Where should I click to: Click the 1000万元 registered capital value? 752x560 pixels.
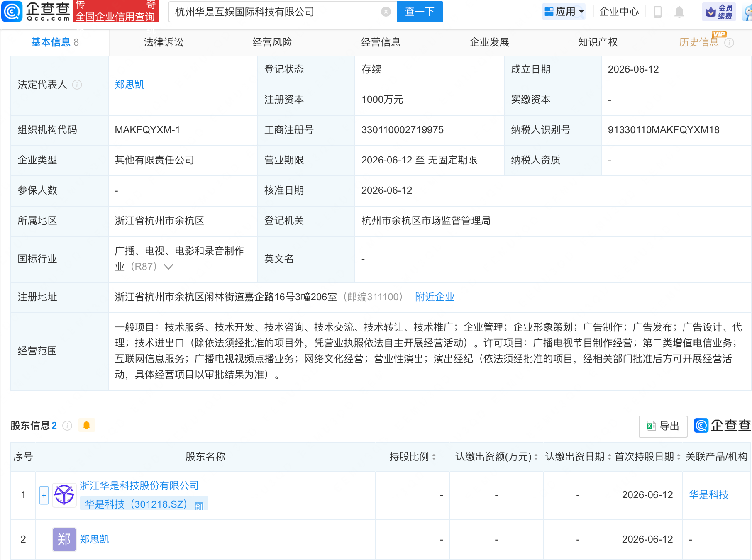point(382,100)
